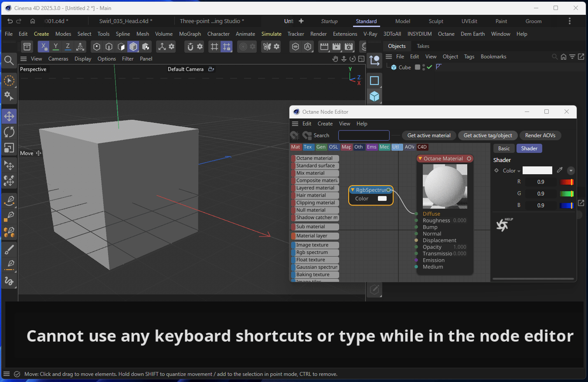
Task: Click the home icon in Objects panel
Action: [564, 57]
